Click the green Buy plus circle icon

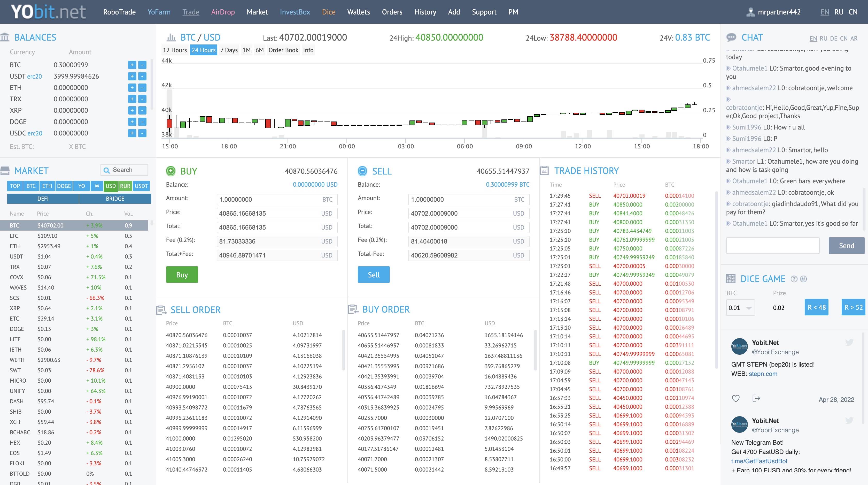tap(171, 171)
